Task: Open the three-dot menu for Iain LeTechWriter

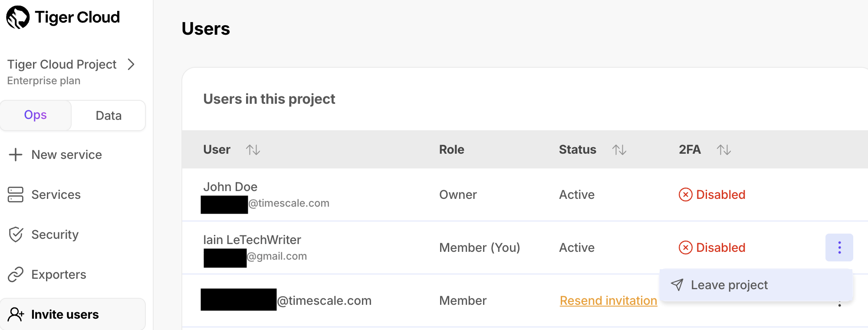Action: tap(839, 247)
